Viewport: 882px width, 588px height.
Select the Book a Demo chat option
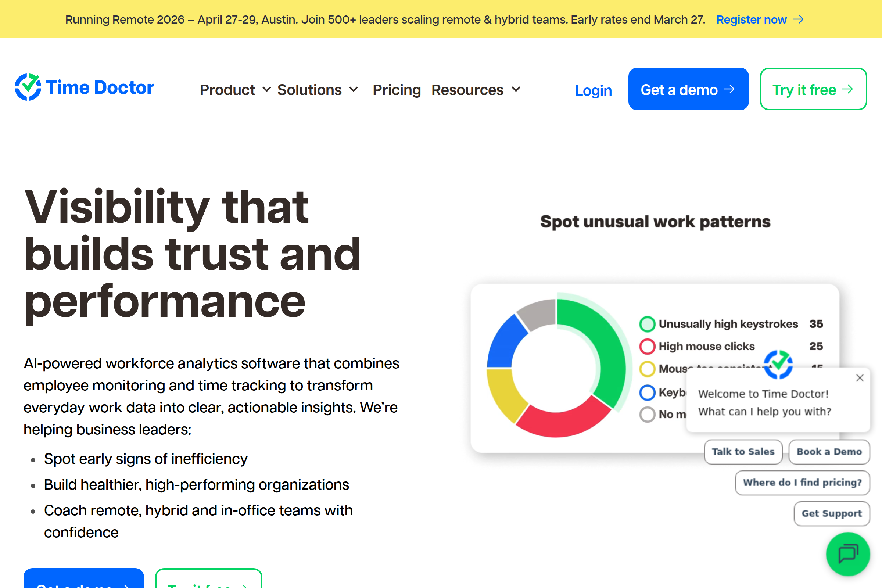point(829,452)
